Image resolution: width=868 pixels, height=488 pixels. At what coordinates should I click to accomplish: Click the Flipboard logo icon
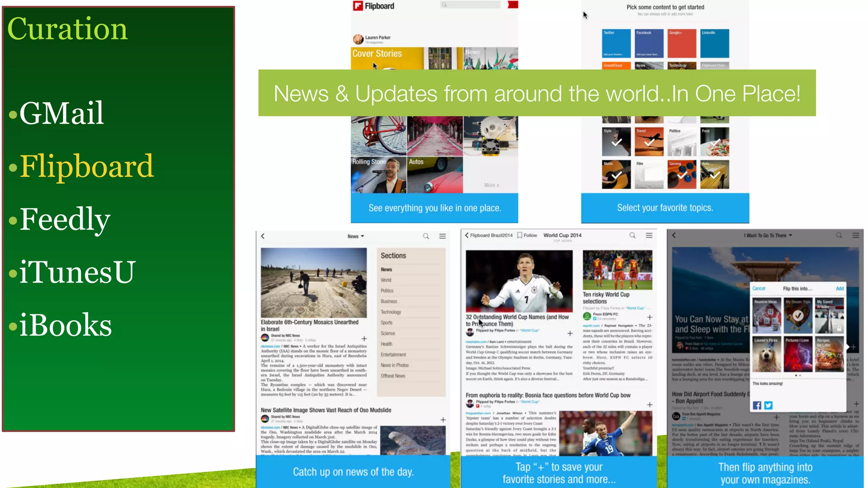[358, 6]
